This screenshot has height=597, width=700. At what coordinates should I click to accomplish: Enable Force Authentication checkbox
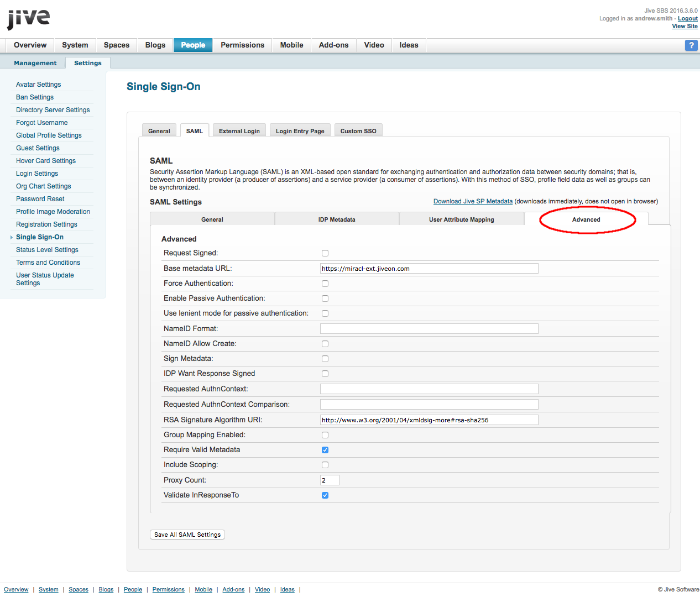click(x=325, y=284)
